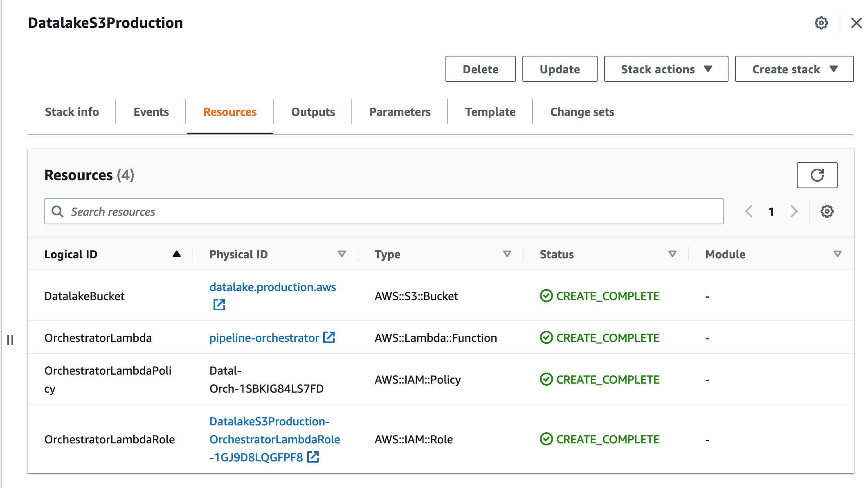Image resolution: width=868 pixels, height=488 pixels.
Task: Click the Update button
Action: [560, 69]
